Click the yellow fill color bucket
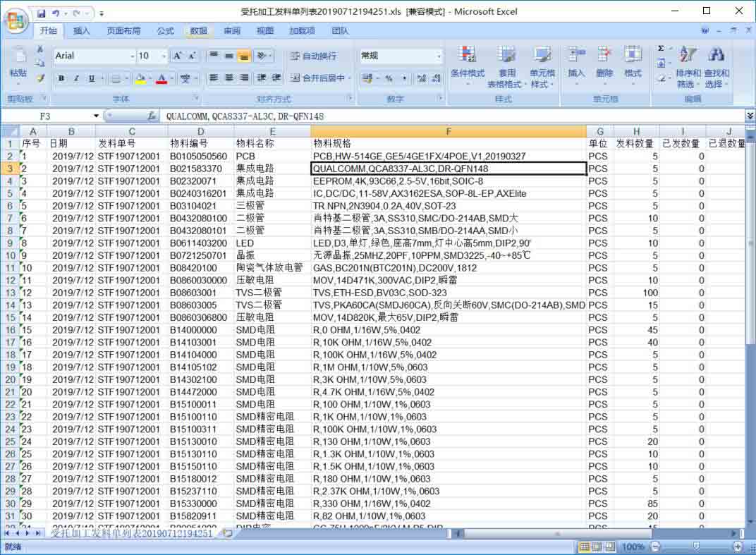This screenshot has width=756, height=555. point(140,78)
